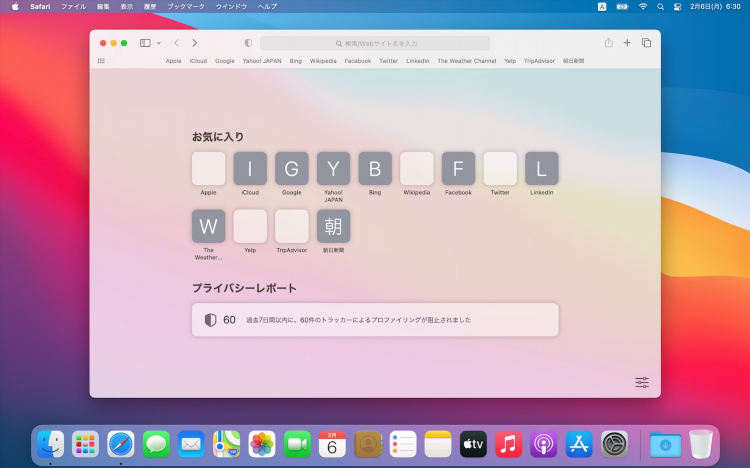This screenshot has height=468, width=750.
Task: Open the LinkedIn favorite tile
Action: coord(541,168)
